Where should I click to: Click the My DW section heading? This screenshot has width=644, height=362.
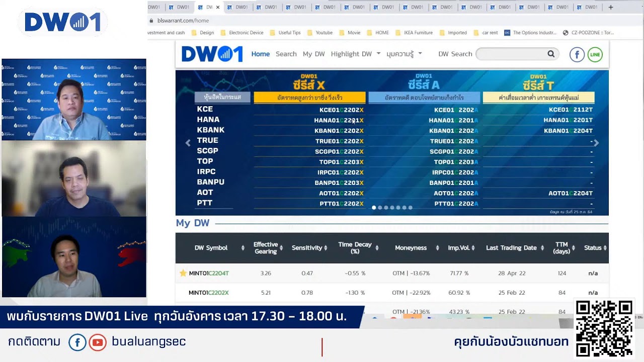[x=193, y=223]
